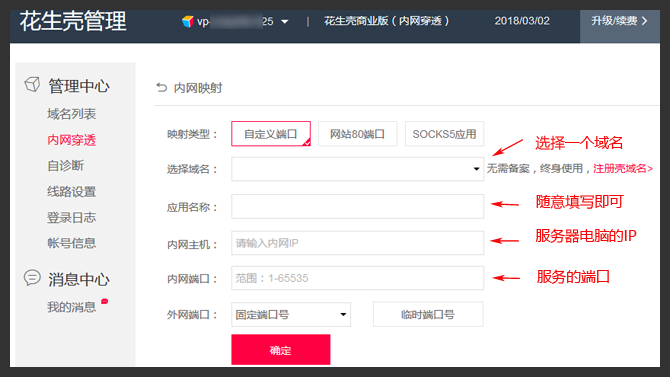Screen dimensions: 670x377
Task: Click the colorful cube account icon
Action: point(188,21)
